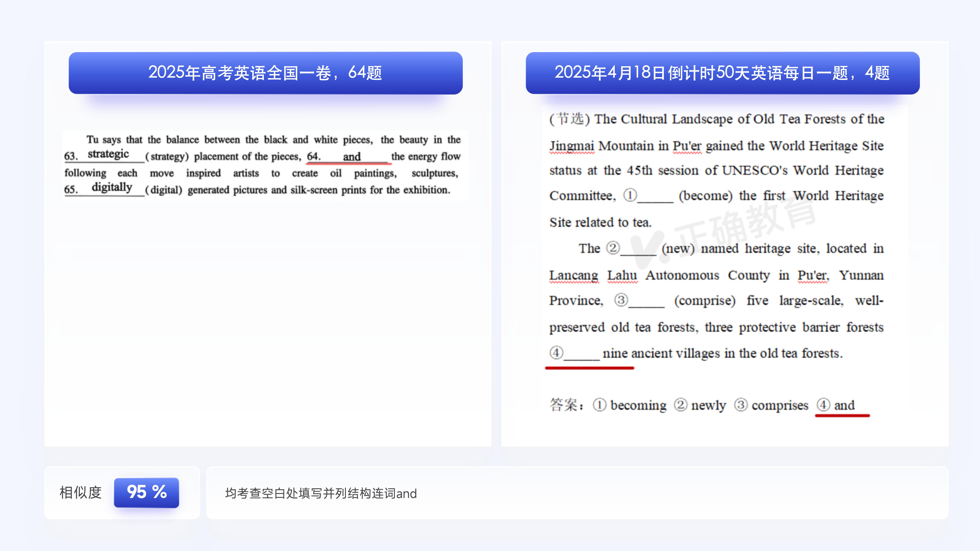
Task: Click the word 'Lancang' in the passage
Action: (x=574, y=275)
